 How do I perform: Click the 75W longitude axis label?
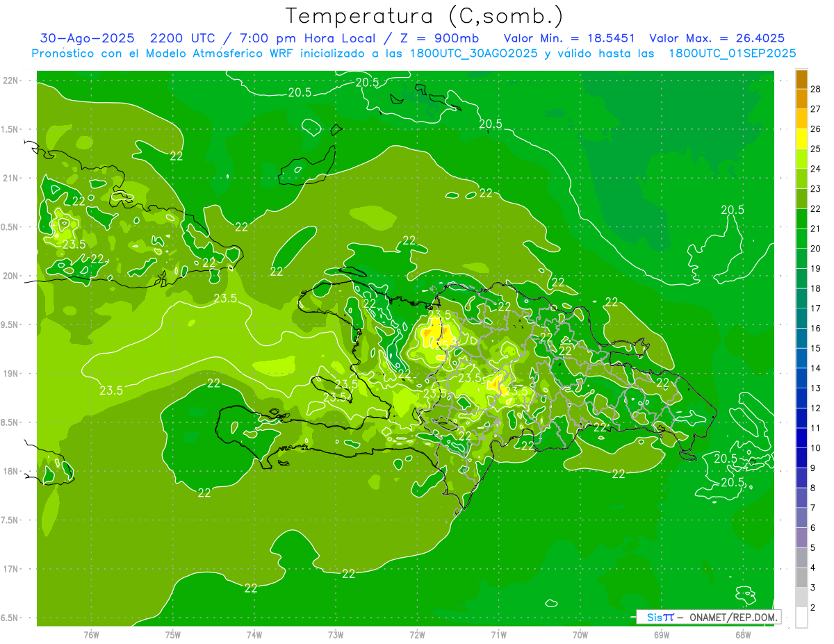coord(173,634)
